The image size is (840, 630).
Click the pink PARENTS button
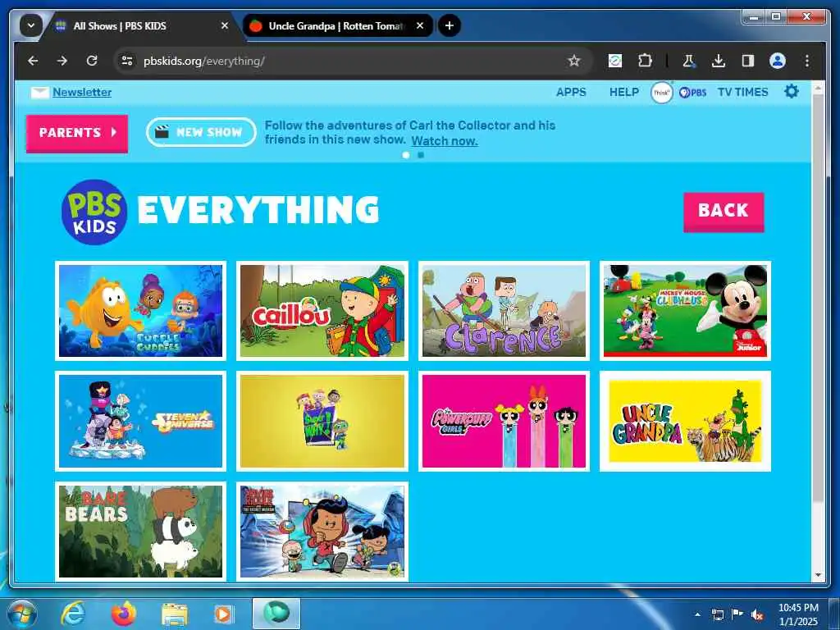point(77,133)
